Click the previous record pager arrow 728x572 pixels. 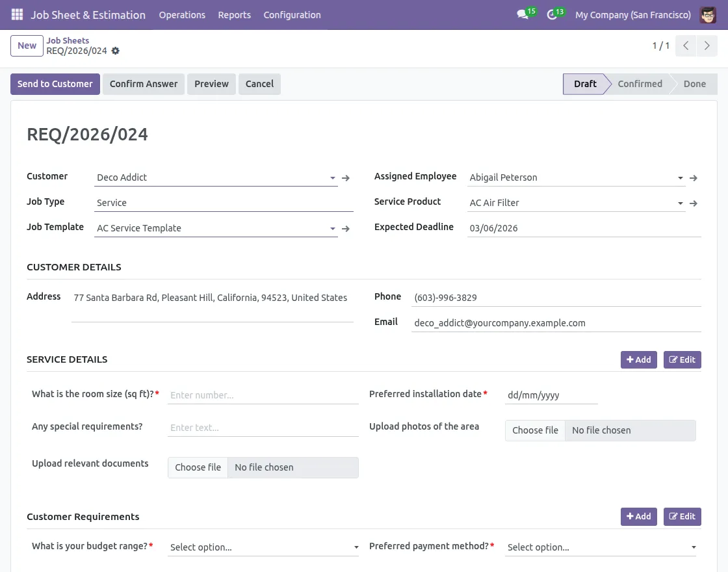point(685,45)
